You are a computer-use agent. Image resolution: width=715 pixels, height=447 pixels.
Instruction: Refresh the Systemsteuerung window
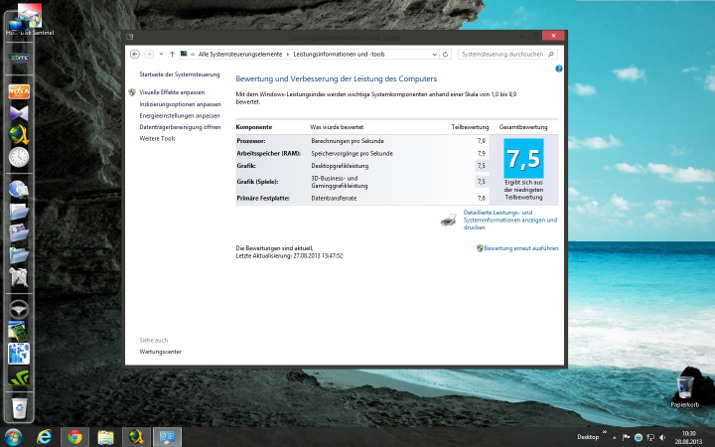tap(446, 54)
